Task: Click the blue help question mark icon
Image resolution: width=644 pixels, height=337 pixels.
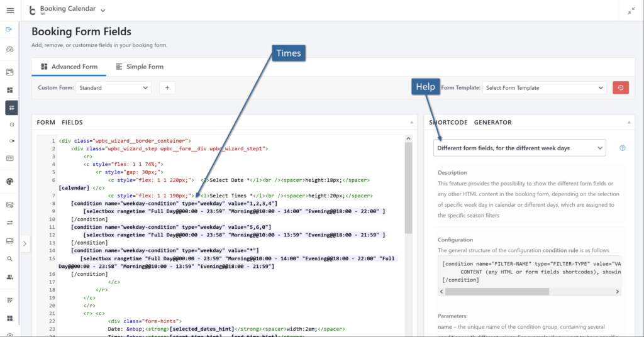Action: click(x=622, y=148)
